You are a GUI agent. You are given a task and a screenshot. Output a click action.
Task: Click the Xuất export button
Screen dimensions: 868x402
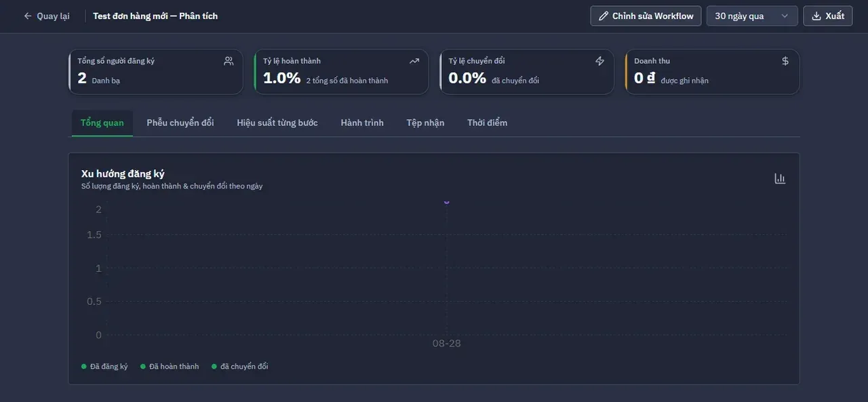(827, 16)
